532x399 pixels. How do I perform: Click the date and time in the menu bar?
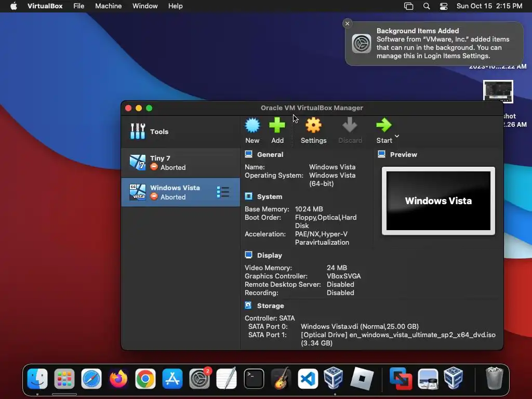tap(489, 6)
